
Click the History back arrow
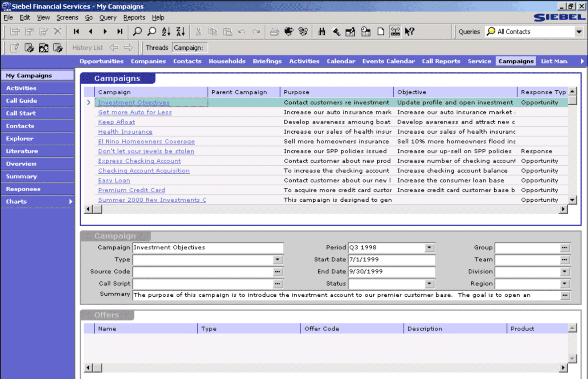click(x=114, y=48)
